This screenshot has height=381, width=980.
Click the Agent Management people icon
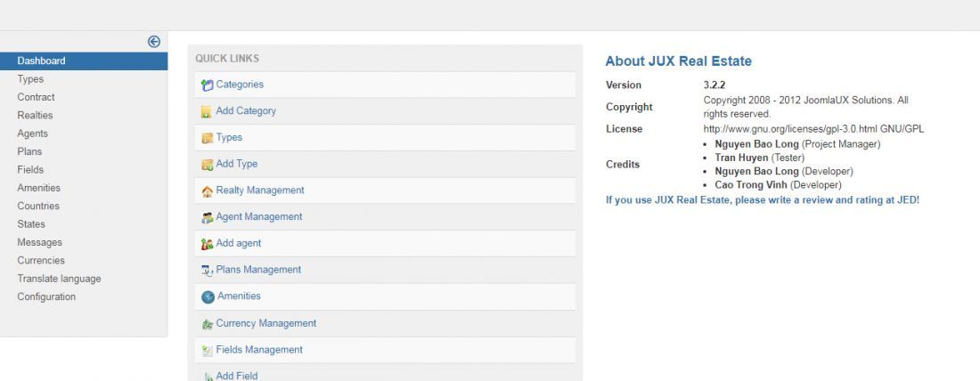[x=208, y=217]
